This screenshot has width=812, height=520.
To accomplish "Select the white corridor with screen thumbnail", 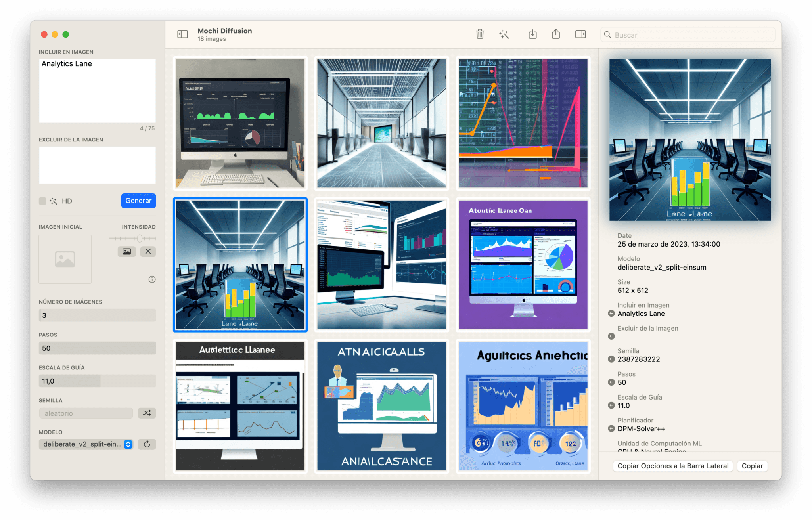I will pos(382,123).
